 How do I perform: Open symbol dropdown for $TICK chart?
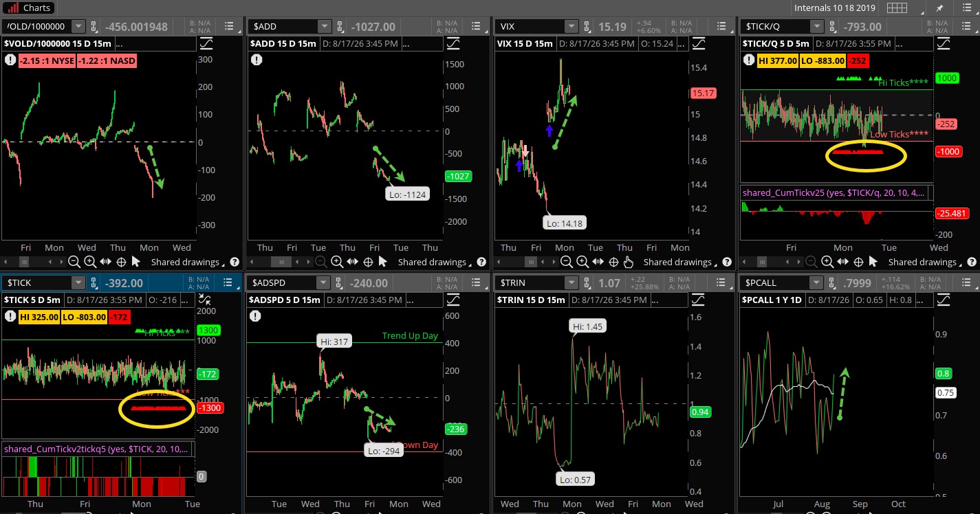(79, 282)
